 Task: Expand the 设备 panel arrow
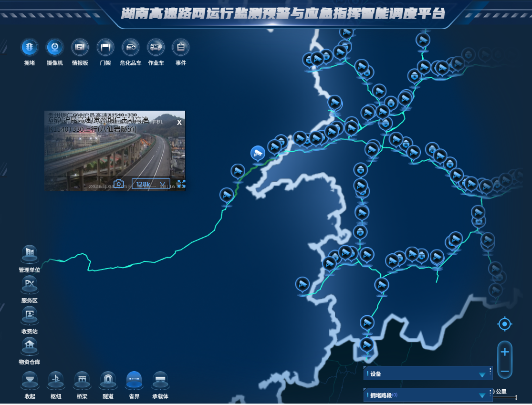tap(482, 374)
